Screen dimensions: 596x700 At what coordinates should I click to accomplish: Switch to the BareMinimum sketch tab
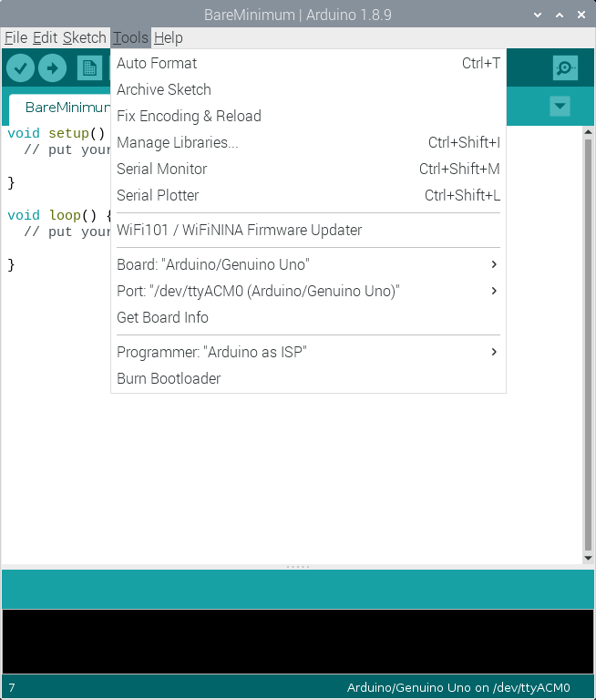click(60, 108)
